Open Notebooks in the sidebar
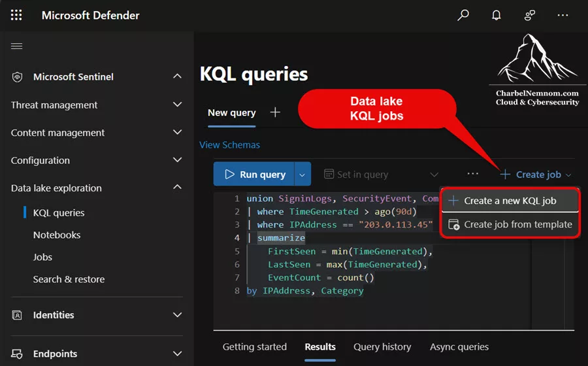The height and width of the screenshot is (366, 588). [x=57, y=235]
